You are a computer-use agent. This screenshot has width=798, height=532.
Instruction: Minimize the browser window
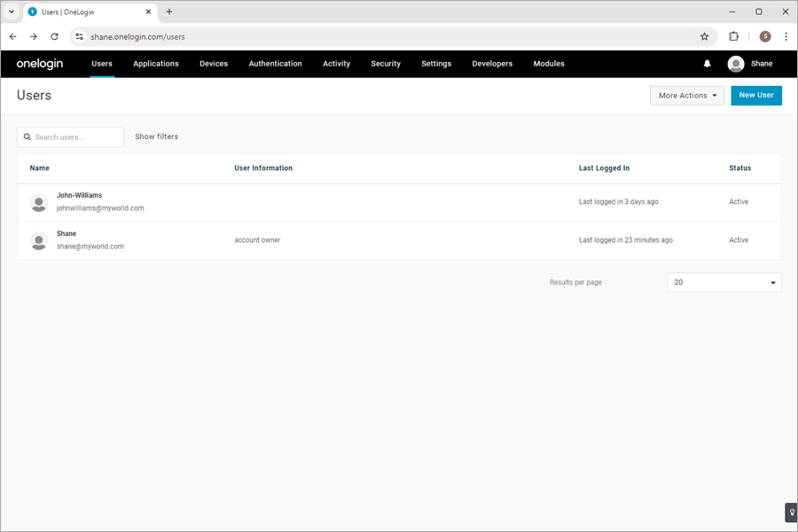(x=731, y=12)
